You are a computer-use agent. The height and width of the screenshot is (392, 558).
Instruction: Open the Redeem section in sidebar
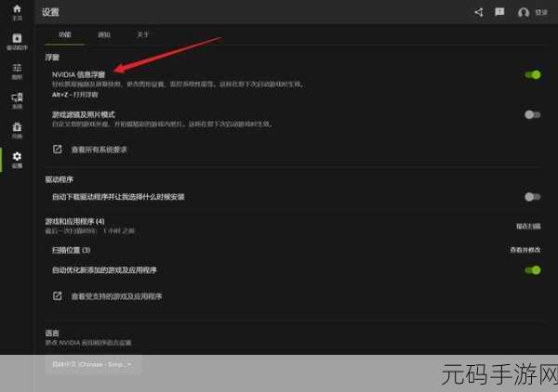click(17, 130)
